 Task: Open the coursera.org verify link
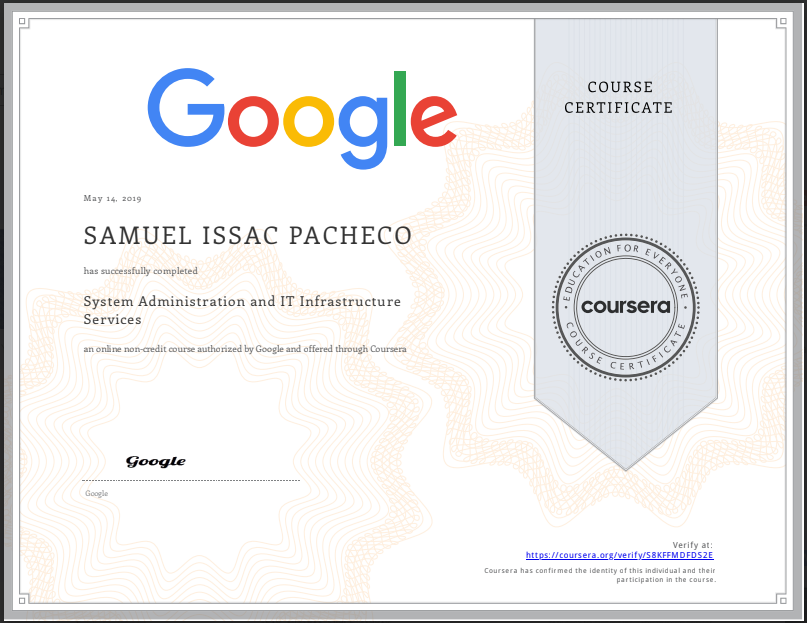pyautogui.click(x=619, y=555)
